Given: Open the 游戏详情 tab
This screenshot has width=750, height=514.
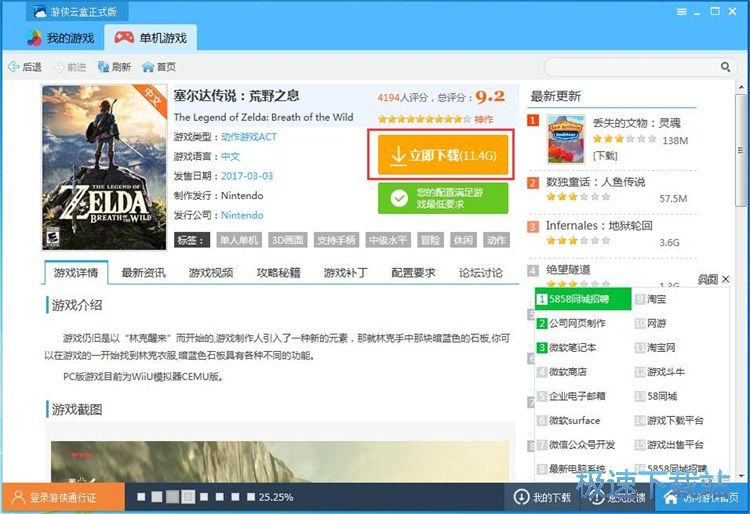Looking at the screenshot, I should (x=76, y=273).
